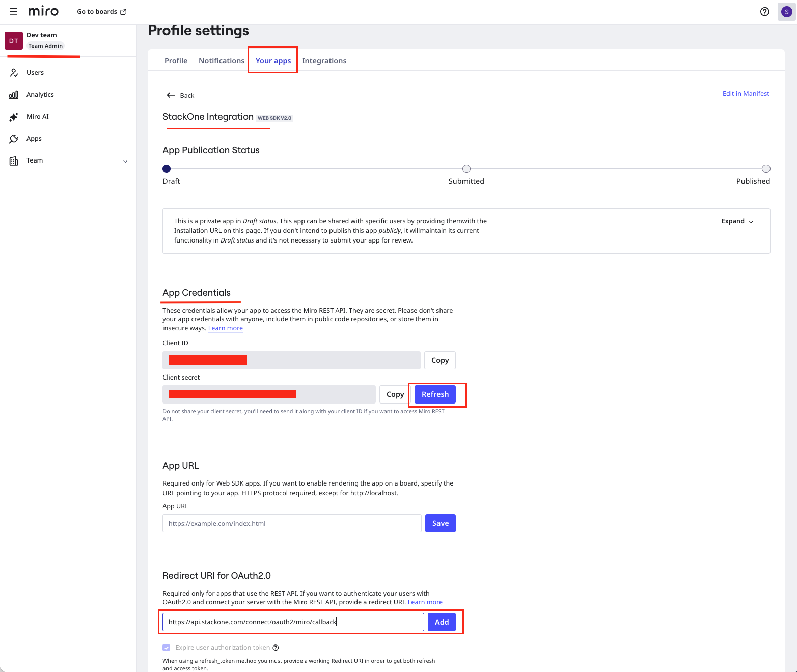Click the Team Admin badge

(45, 46)
